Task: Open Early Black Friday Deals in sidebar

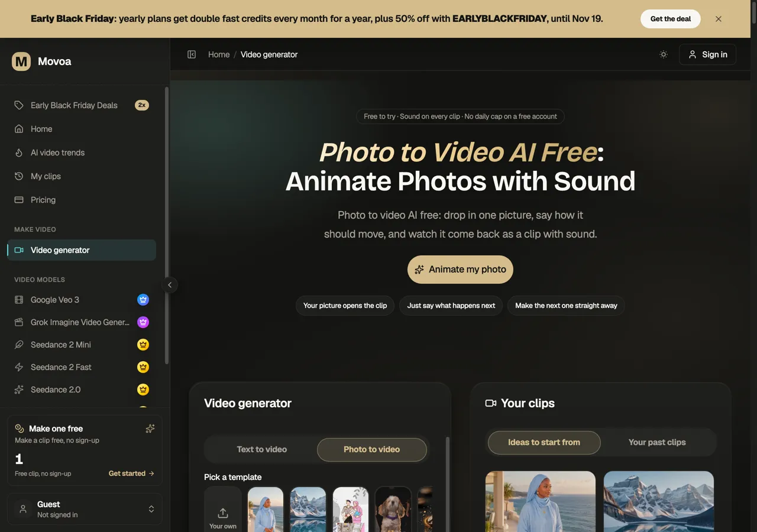Action: (x=82, y=105)
